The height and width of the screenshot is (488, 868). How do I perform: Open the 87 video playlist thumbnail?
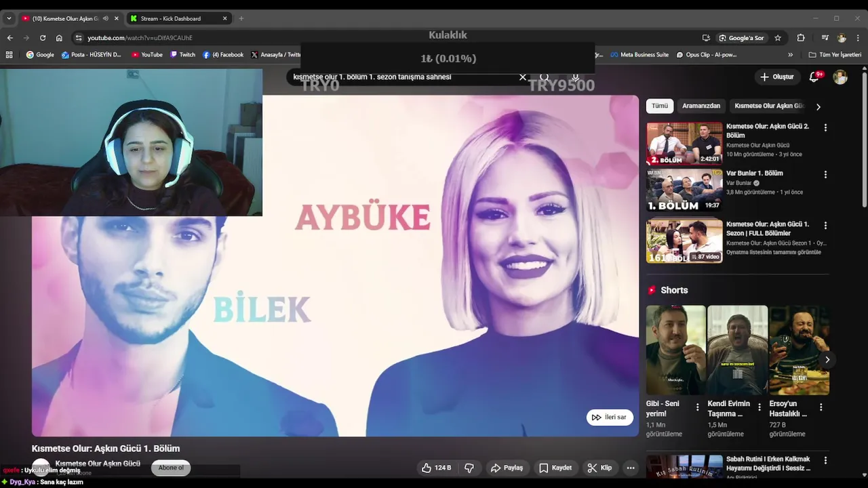[684, 241]
